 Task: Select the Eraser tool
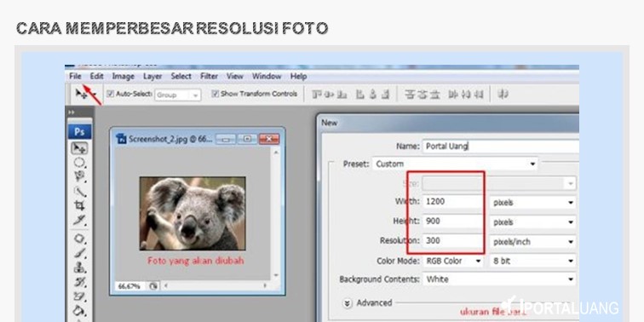(79, 296)
